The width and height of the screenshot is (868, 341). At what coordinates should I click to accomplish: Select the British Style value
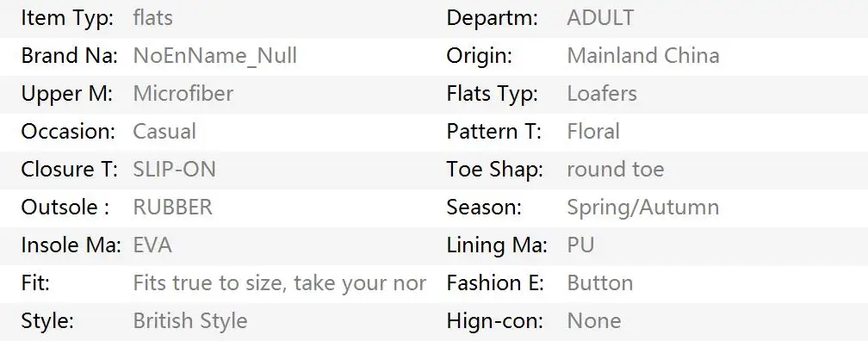[x=189, y=321]
